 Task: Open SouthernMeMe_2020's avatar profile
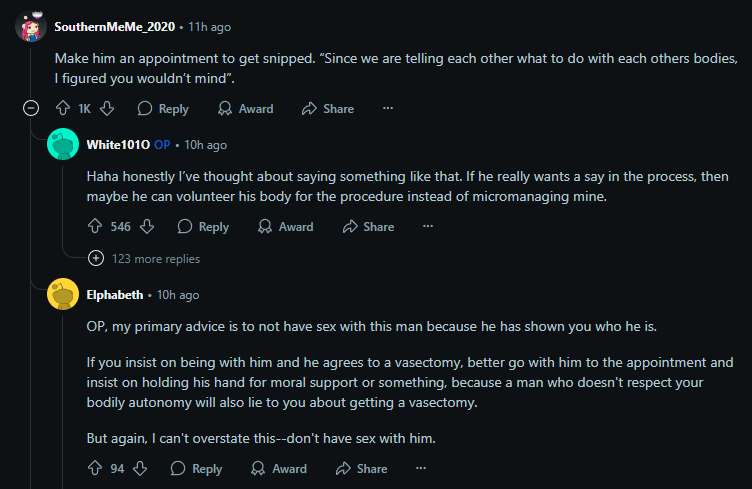[31, 26]
